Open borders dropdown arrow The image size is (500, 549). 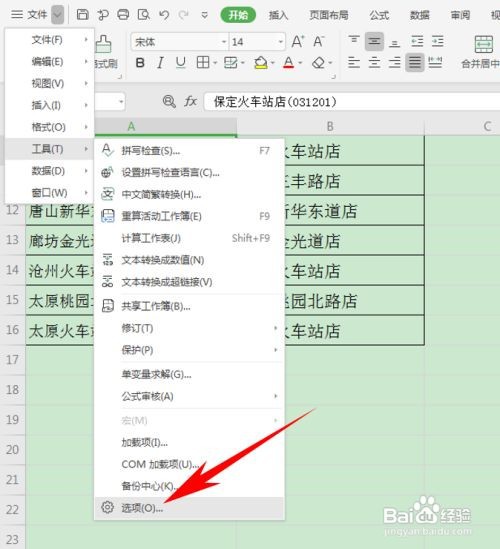tap(215, 63)
